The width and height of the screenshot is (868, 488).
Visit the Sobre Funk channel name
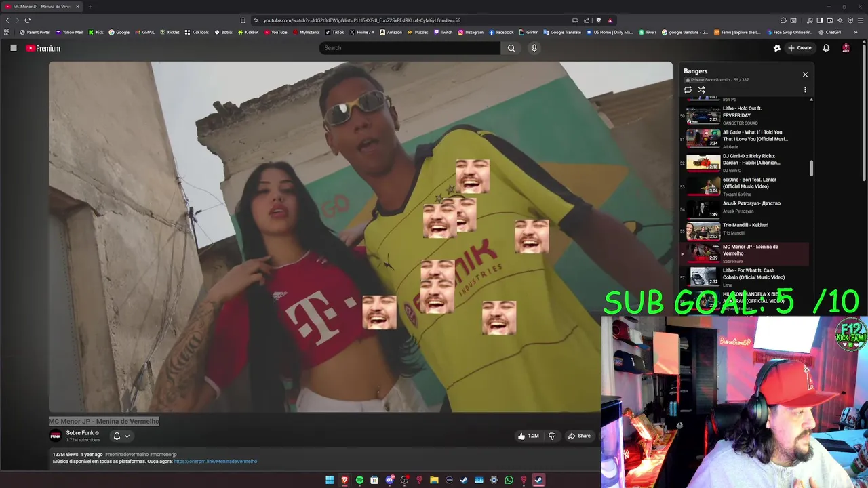[x=80, y=433]
